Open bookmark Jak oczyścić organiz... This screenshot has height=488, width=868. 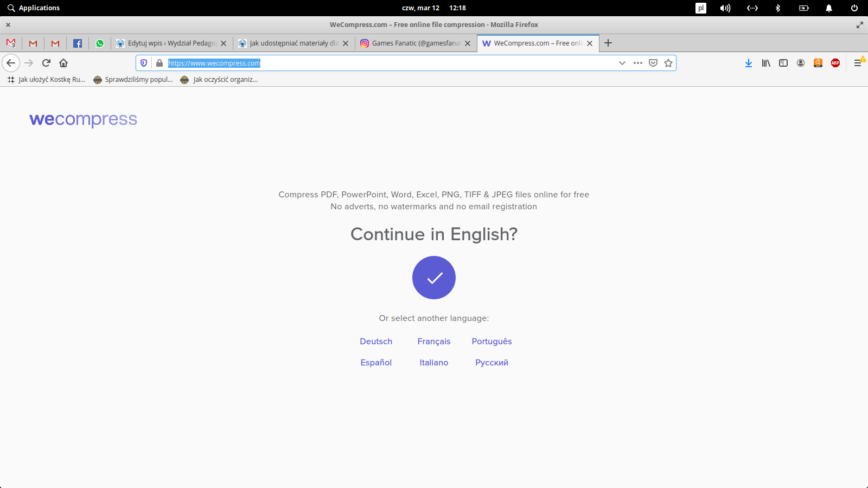click(219, 80)
